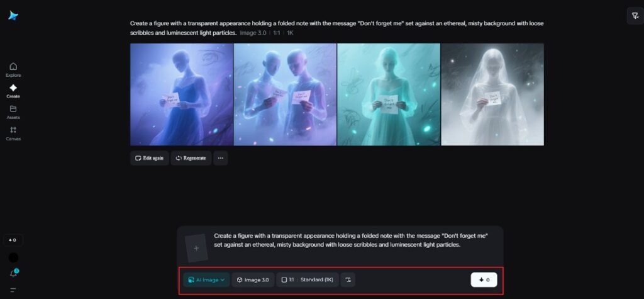
Task: Open the three-dots more options menu
Action: click(x=220, y=158)
